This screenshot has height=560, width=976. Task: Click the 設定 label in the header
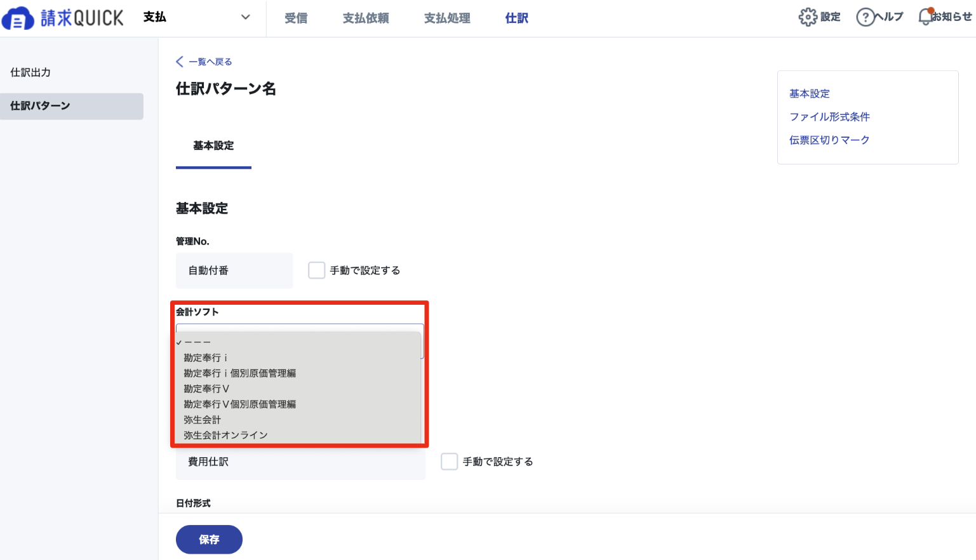(831, 17)
